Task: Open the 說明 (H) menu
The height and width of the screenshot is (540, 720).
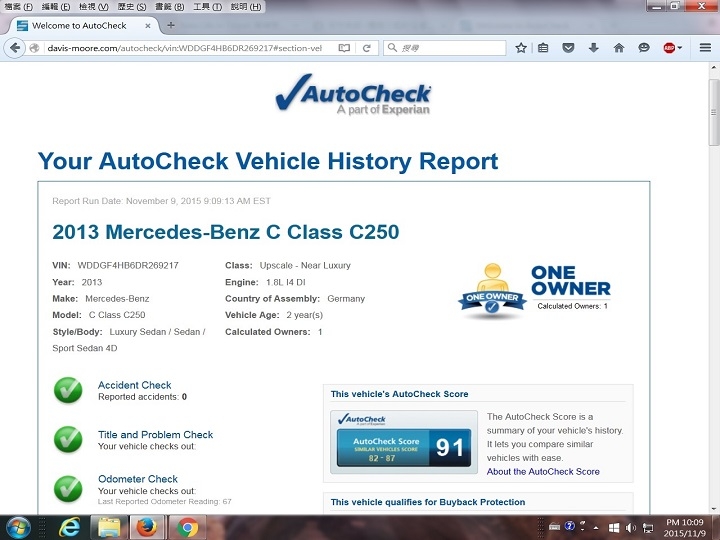Action: point(246,6)
